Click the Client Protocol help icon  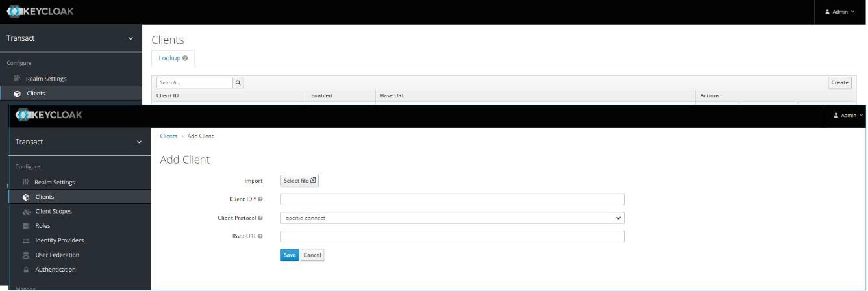pyautogui.click(x=260, y=218)
